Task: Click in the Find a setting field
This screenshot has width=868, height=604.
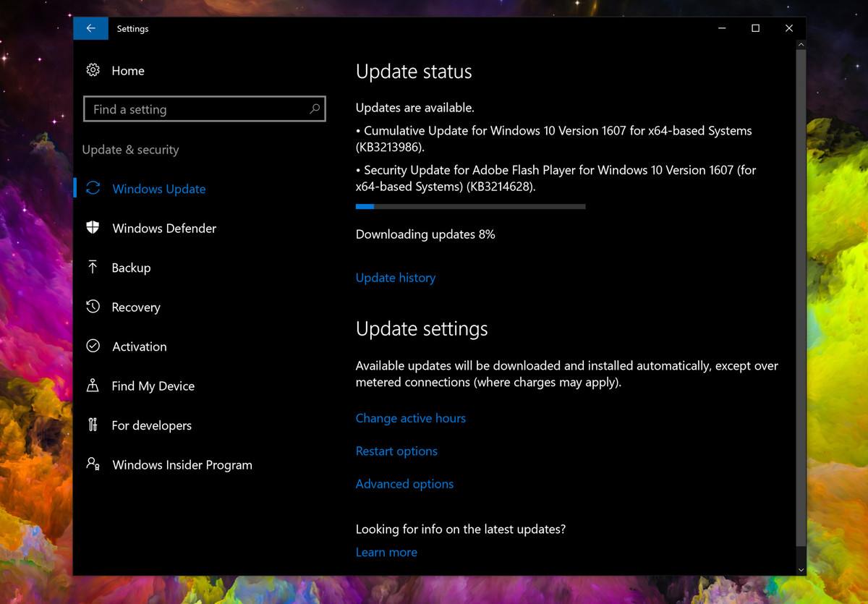Action: click(195, 109)
